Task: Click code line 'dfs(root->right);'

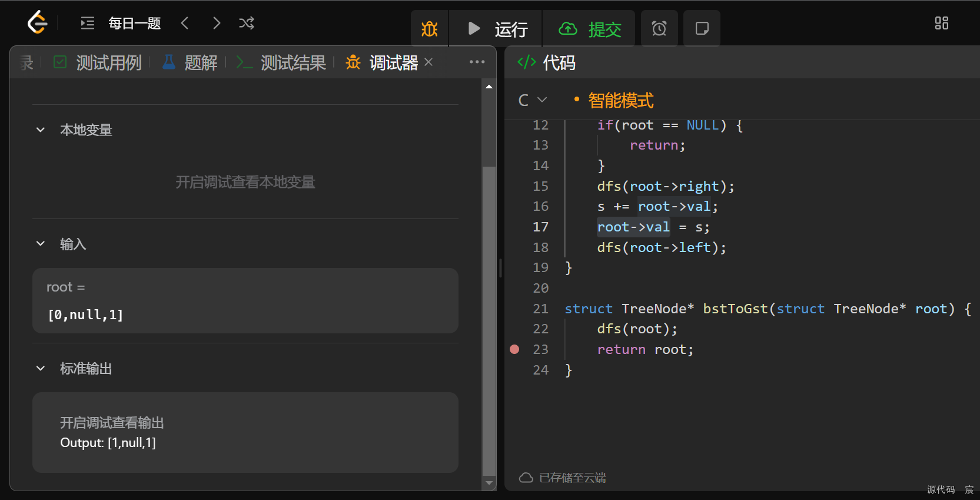Action: point(666,186)
